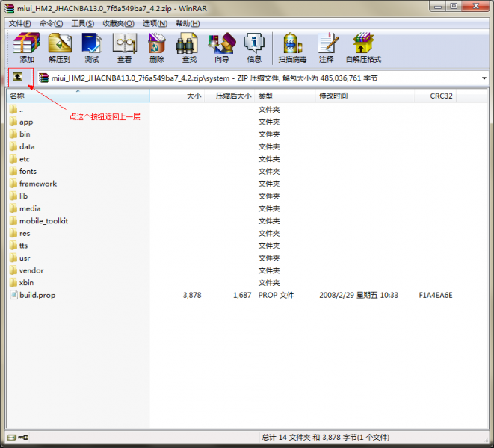
Task: Minimize the WinRAR window
Action: (437, 6)
